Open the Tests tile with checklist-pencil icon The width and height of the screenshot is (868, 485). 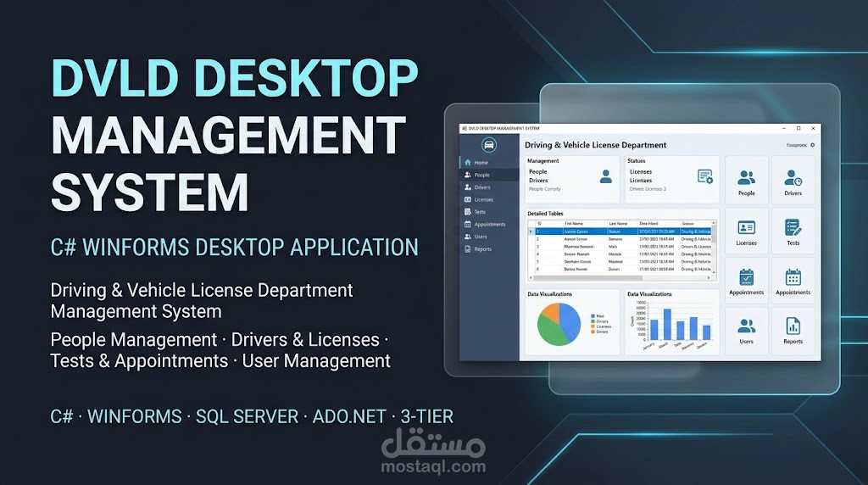click(x=793, y=231)
